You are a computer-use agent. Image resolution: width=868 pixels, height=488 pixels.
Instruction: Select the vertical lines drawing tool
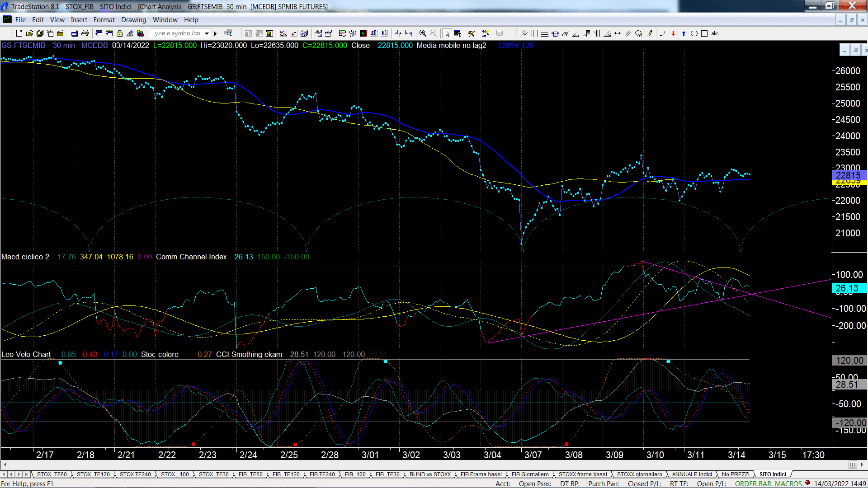tap(534, 33)
